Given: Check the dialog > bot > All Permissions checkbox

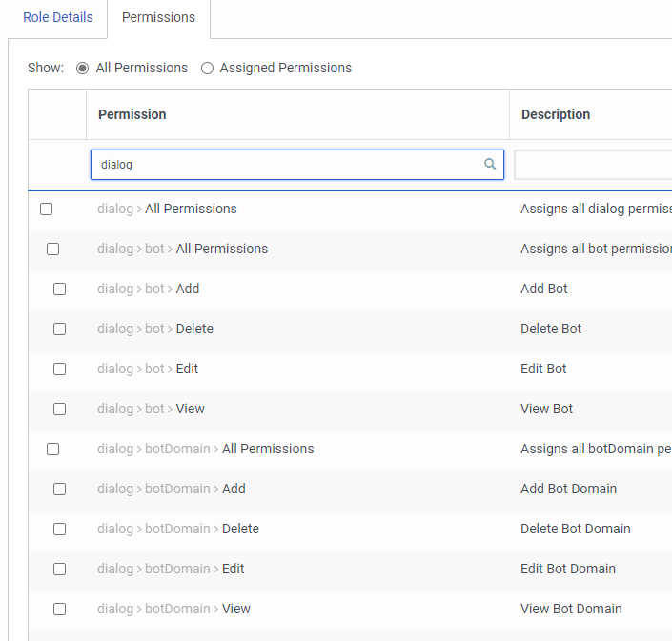Looking at the screenshot, I should click(52, 249).
